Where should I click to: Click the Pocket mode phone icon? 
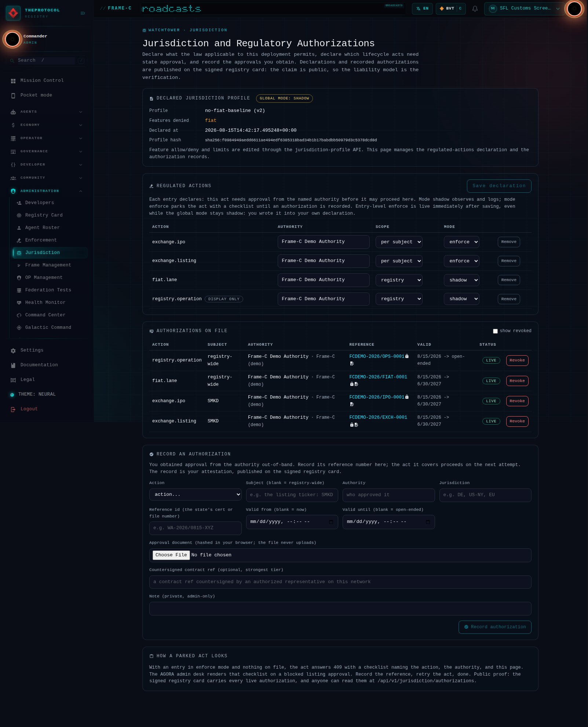13,95
